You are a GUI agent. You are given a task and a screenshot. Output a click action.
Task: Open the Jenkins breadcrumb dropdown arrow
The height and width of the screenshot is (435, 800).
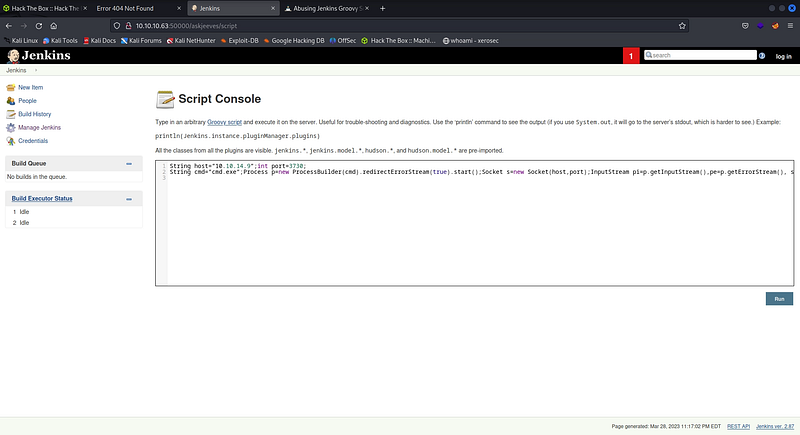pos(36,70)
